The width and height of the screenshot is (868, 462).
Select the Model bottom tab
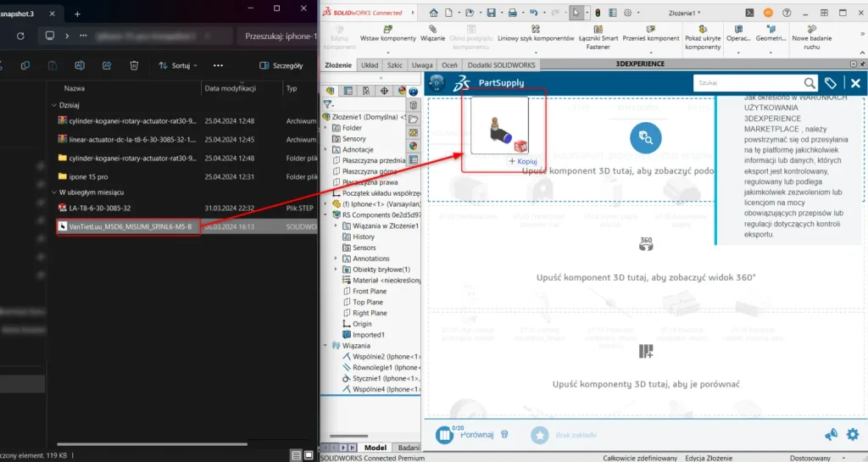tap(375, 447)
